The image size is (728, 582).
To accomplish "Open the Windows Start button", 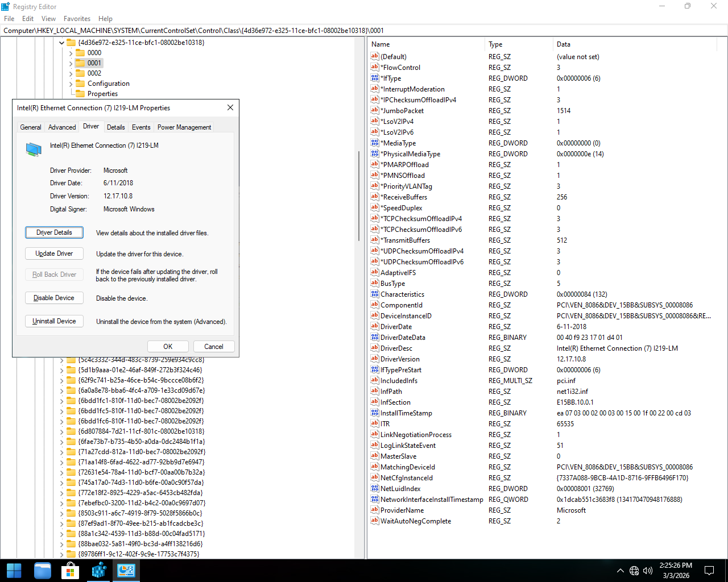I will click(x=14, y=571).
